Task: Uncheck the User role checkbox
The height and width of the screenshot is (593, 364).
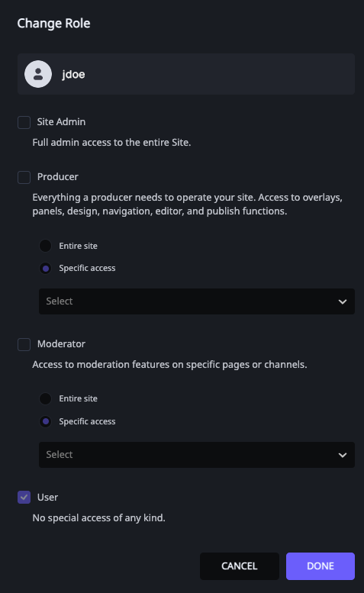Action: pos(24,498)
